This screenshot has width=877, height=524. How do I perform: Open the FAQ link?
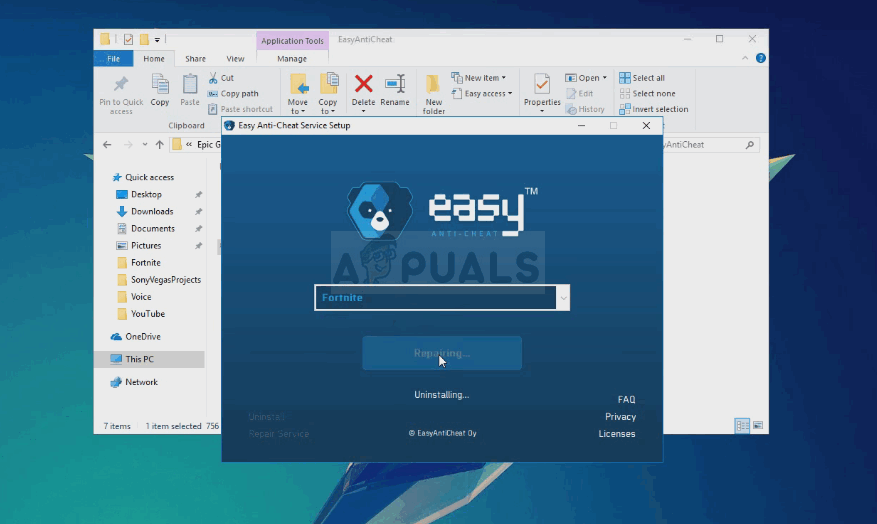click(x=626, y=399)
